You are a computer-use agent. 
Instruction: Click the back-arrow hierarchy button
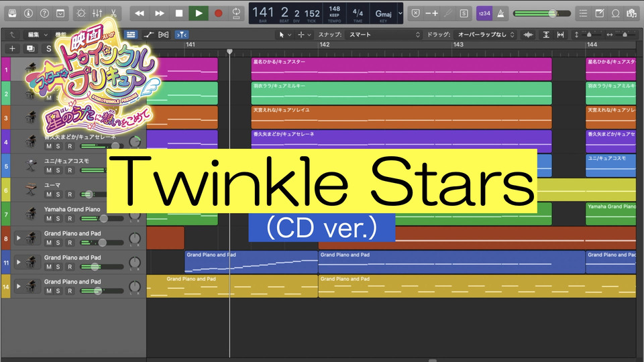[x=12, y=35]
